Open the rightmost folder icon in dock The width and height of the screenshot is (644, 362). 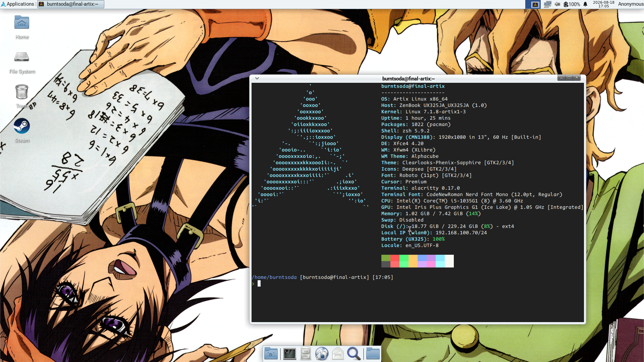(373, 354)
